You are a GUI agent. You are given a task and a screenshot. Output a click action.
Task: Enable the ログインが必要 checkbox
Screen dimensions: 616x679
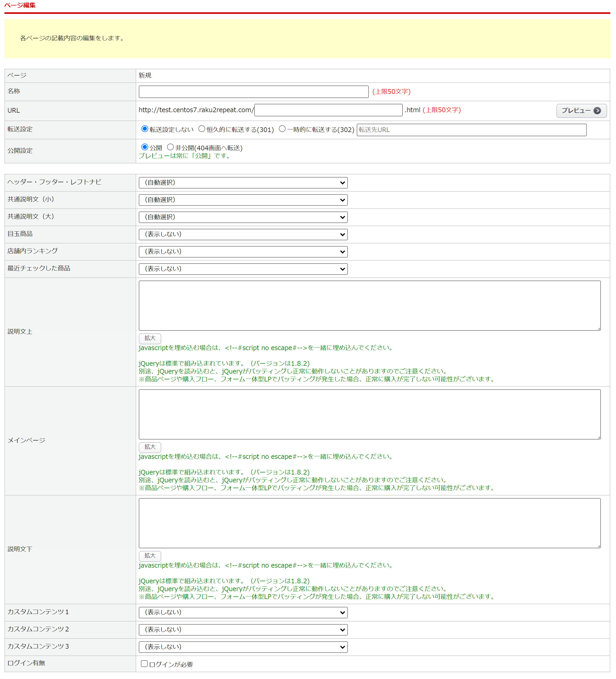(145, 664)
